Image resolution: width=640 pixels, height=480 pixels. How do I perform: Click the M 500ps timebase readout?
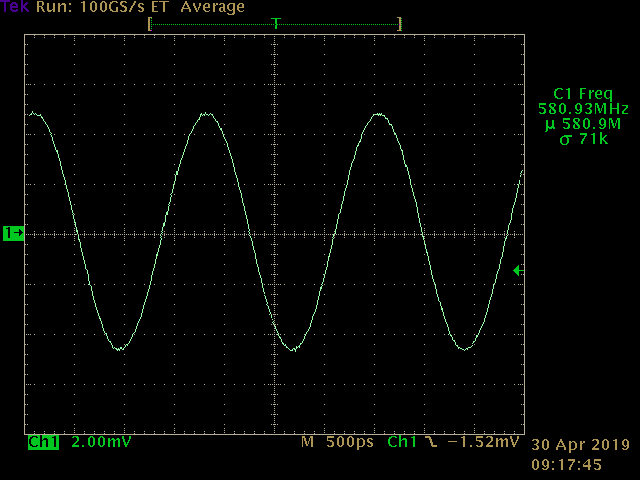[335, 442]
